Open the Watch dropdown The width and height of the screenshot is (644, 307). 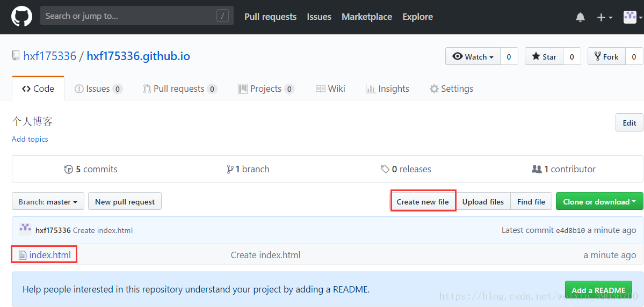coord(473,57)
